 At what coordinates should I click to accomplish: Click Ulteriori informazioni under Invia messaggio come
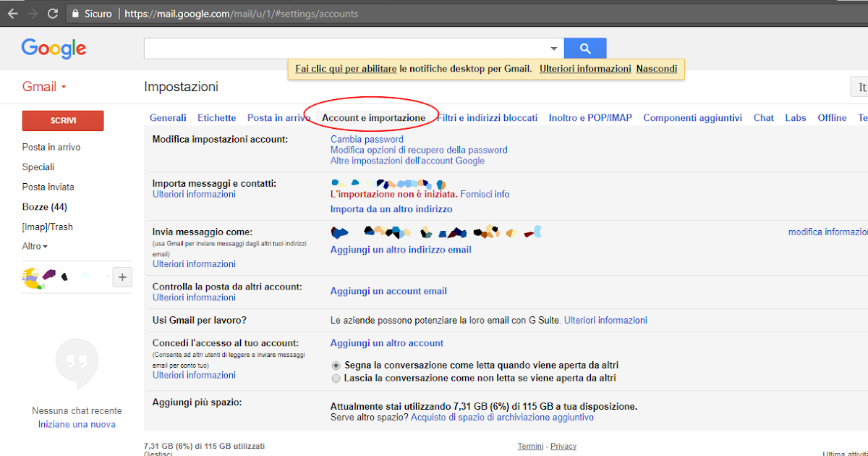194,264
